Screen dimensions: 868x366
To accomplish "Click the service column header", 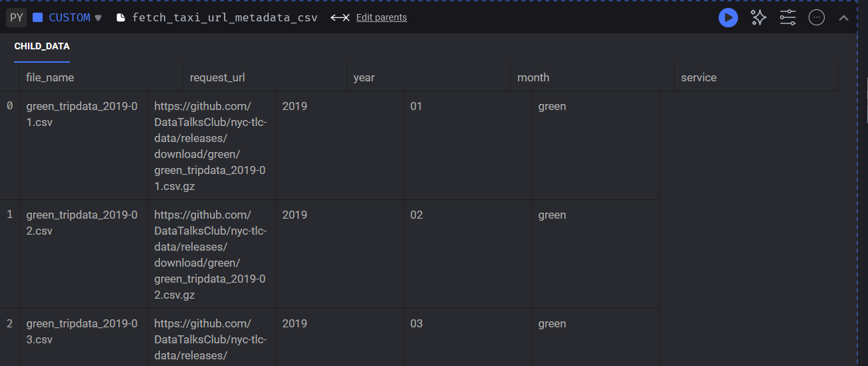I will click(x=756, y=77).
